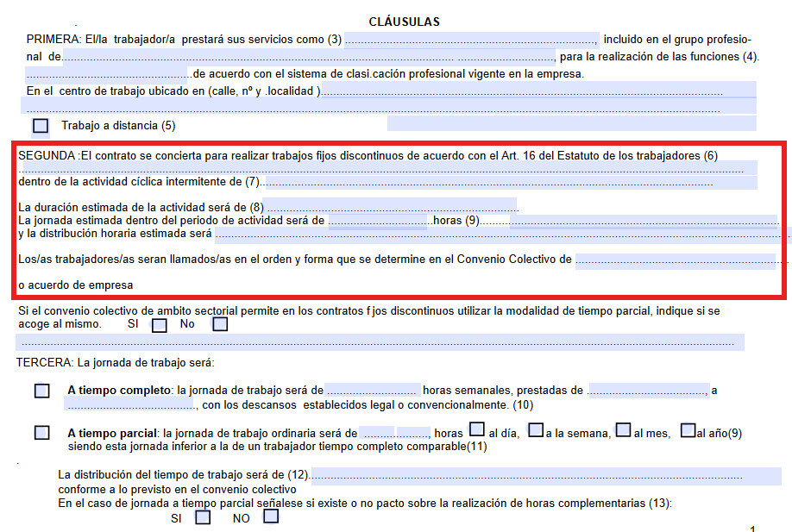This screenshot has height=532, width=792.
Task: Check No for the tiempo parcial modality
Action: [x=220, y=324]
